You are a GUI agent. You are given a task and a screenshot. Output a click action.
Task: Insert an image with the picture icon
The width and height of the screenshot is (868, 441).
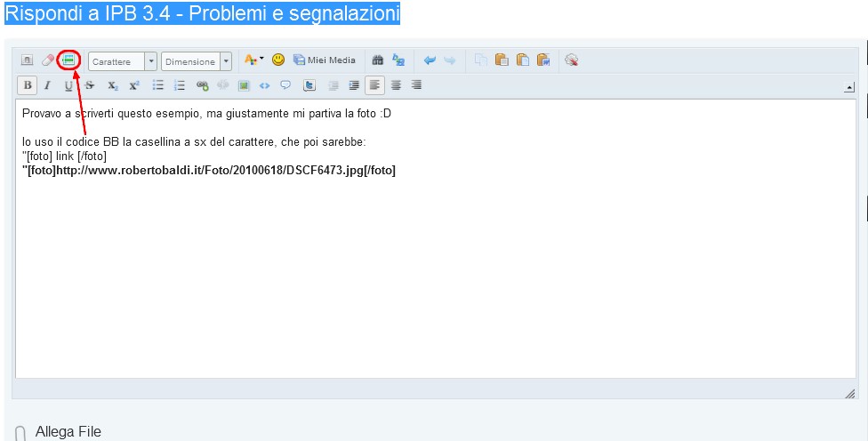[x=244, y=85]
